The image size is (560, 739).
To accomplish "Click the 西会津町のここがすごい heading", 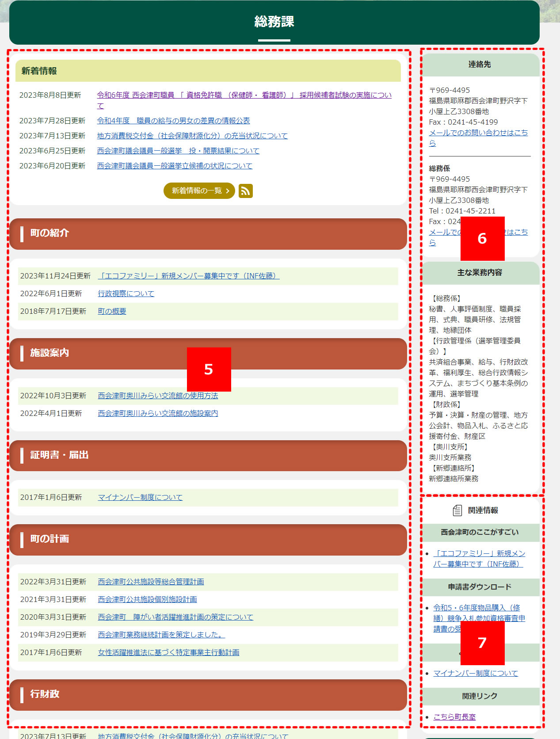I will [480, 533].
